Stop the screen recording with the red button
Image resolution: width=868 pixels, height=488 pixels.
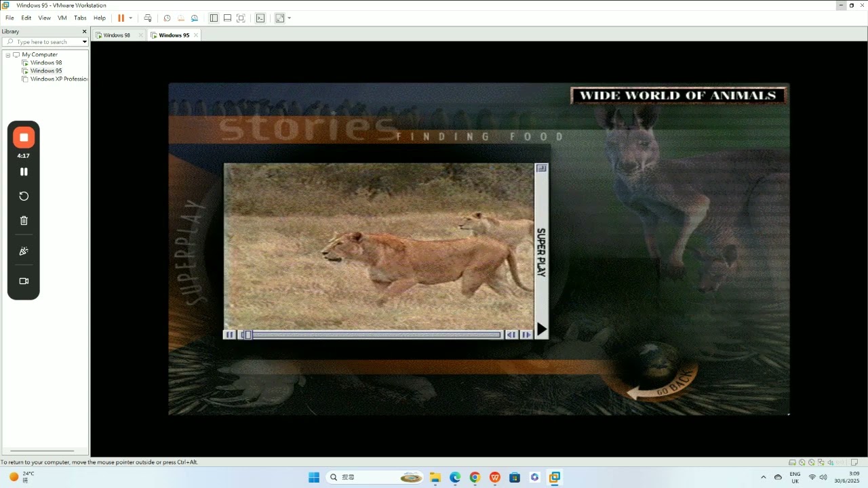pyautogui.click(x=24, y=138)
